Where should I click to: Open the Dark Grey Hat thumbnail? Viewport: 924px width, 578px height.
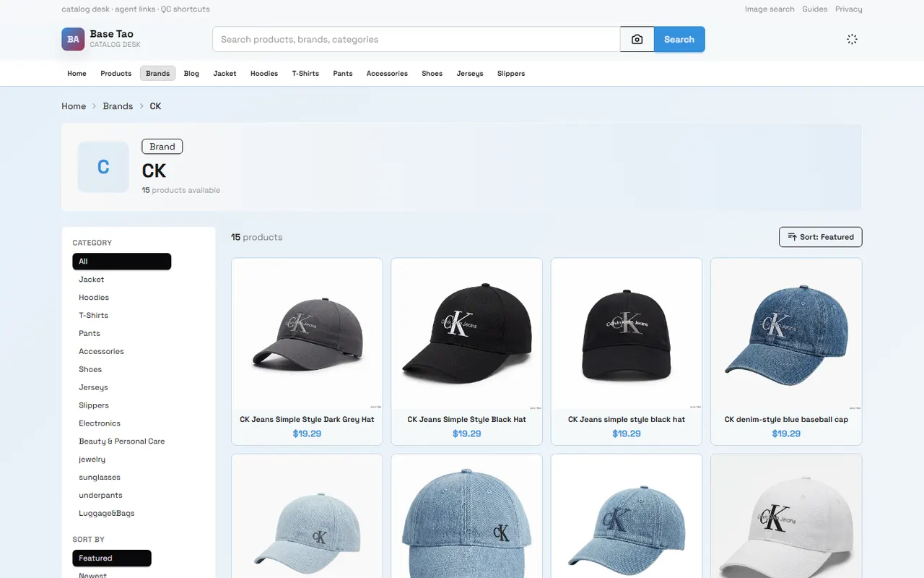(307, 335)
